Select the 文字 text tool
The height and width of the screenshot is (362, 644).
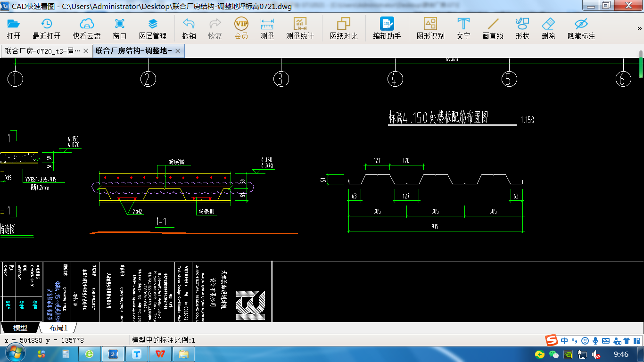[463, 28]
